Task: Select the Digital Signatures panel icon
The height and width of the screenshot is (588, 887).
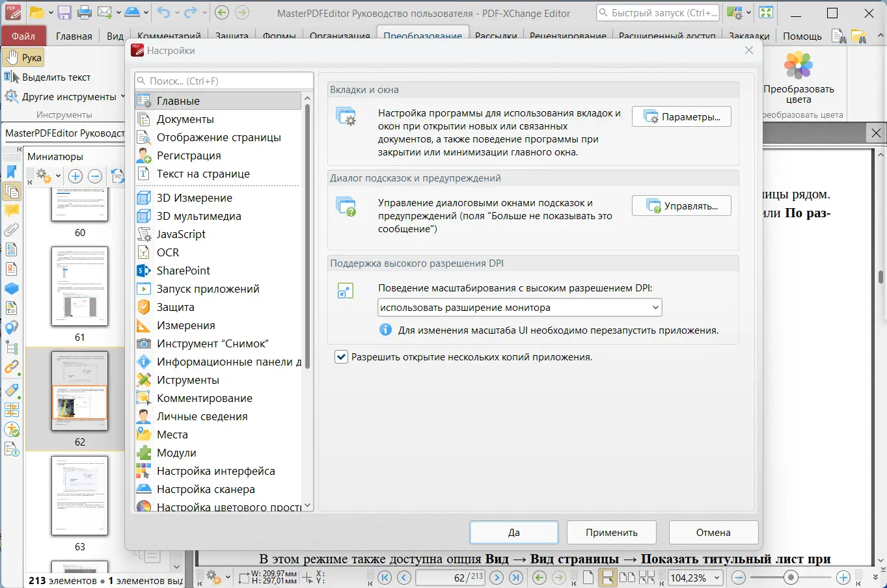Action: [11, 269]
